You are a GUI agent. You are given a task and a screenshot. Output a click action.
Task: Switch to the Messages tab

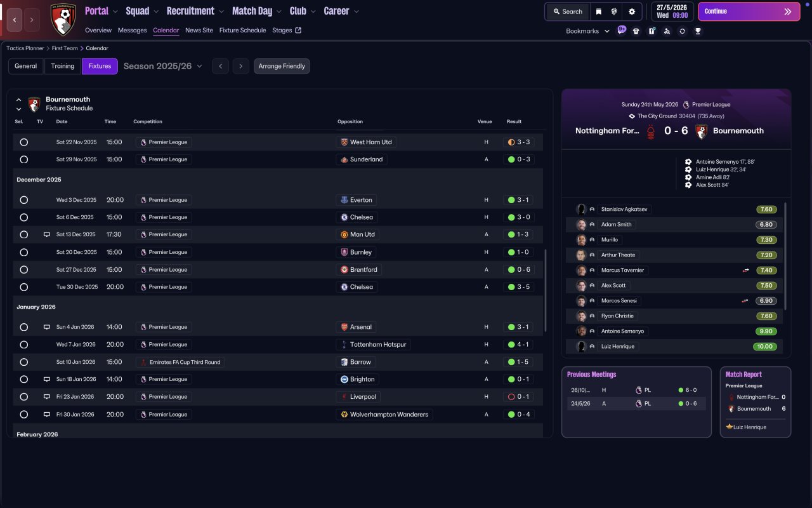tap(132, 30)
